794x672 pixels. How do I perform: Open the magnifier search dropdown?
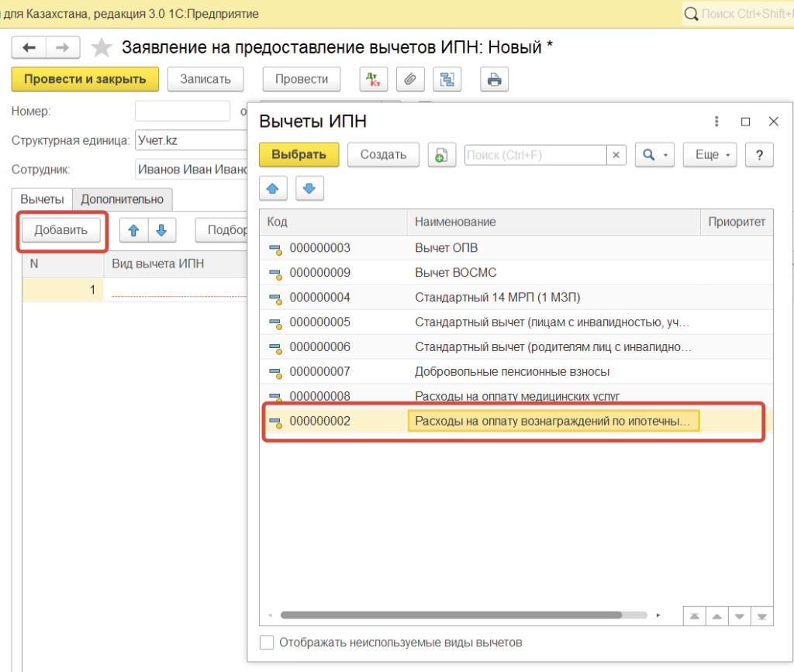coord(654,155)
